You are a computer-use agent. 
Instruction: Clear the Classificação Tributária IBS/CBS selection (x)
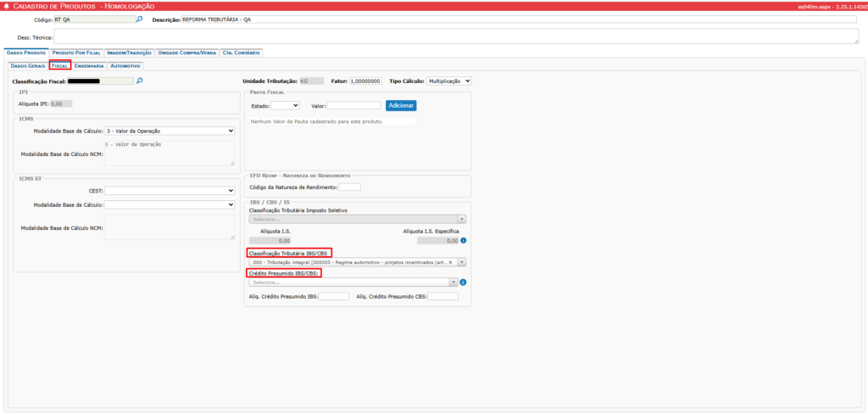tap(450, 263)
